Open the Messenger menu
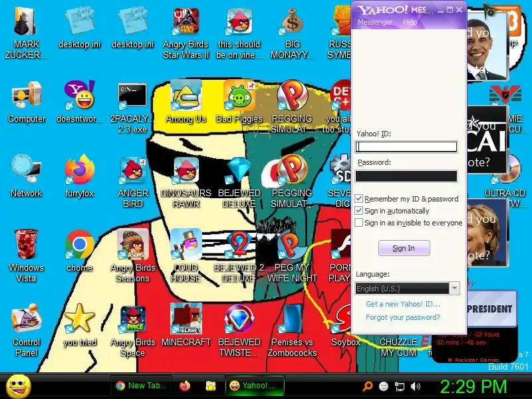Screen dimensions: 532x399 click(375, 22)
